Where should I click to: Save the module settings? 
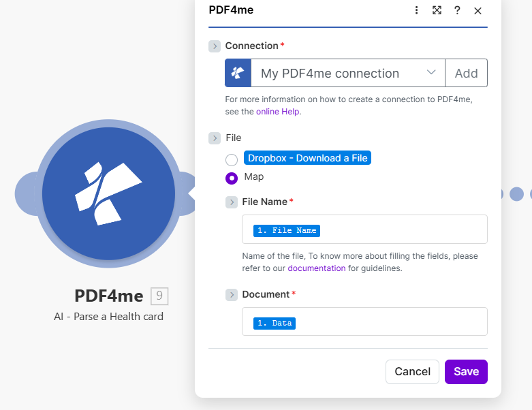pos(466,372)
